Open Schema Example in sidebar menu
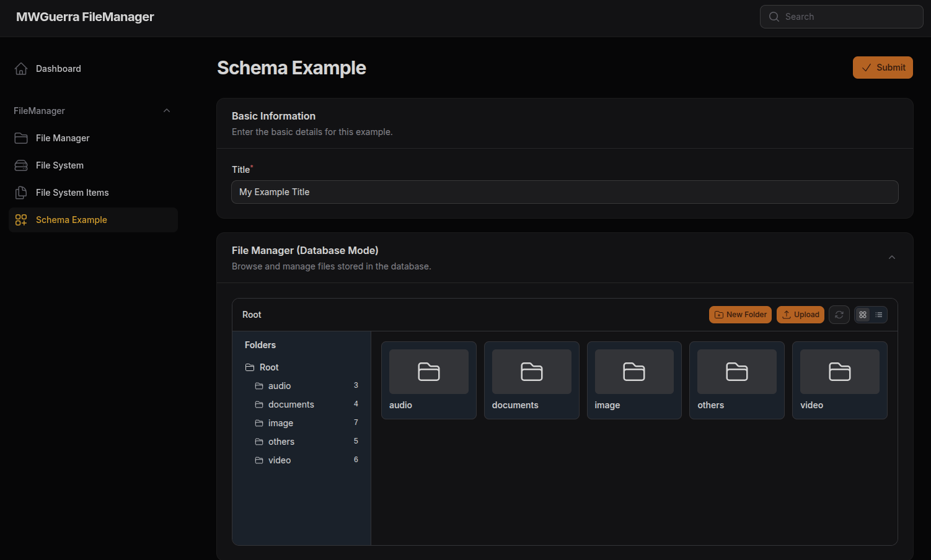Viewport: 931px width, 560px height. click(x=71, y=220)
